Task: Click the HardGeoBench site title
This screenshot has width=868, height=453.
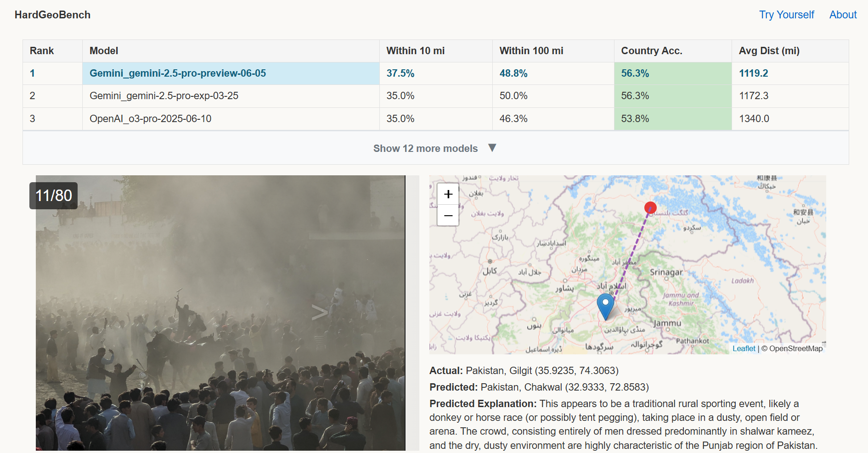Action: (x=52, y=15)
